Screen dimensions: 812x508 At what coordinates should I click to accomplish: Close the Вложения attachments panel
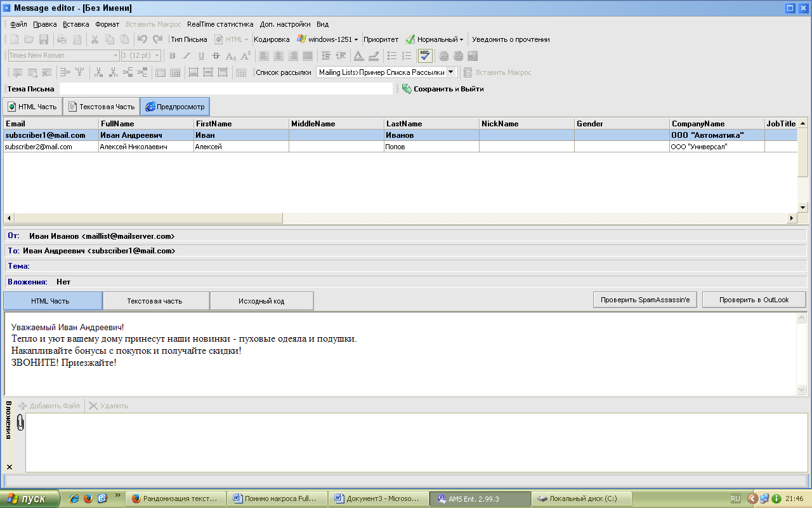click(x=9, y=467)
